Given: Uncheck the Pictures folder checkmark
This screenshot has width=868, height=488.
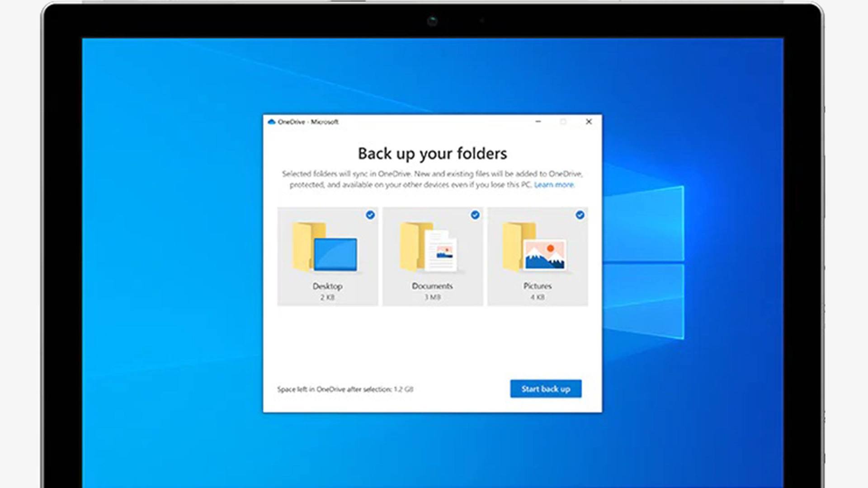Looking at the screenshot, I should (580, 215).
